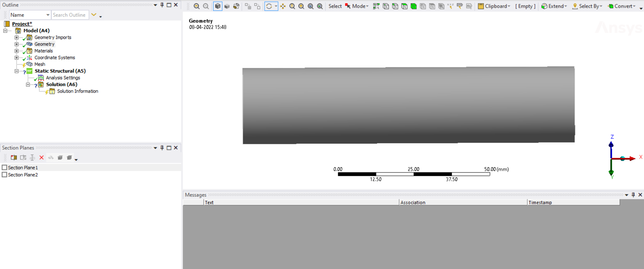
Task: Enable the Section Plane2 checkbox
Action: [x=4, y=175]
